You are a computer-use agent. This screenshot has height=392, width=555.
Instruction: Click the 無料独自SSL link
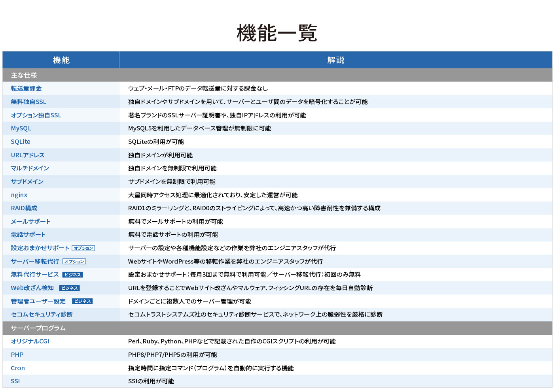(x=28, y=102)
